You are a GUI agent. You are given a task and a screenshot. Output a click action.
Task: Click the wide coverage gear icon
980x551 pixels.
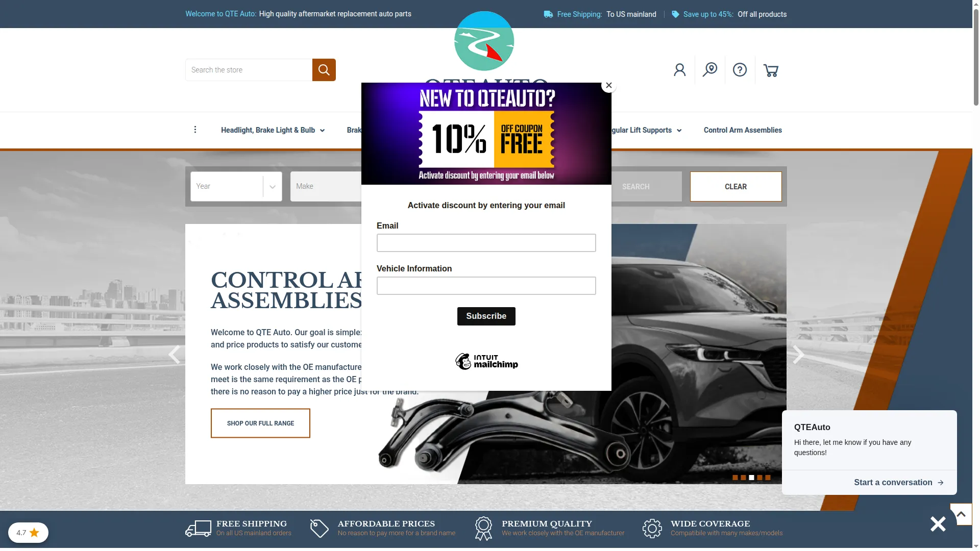pos(652,529)
